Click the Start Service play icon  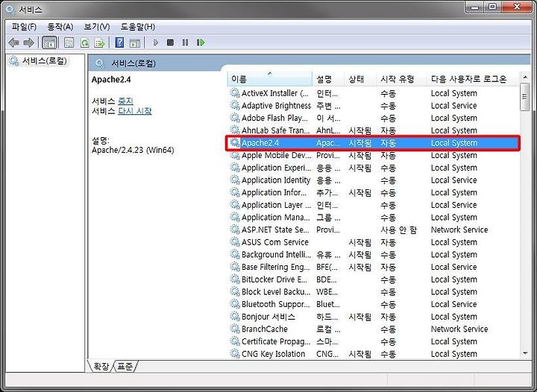coord(156,42)
